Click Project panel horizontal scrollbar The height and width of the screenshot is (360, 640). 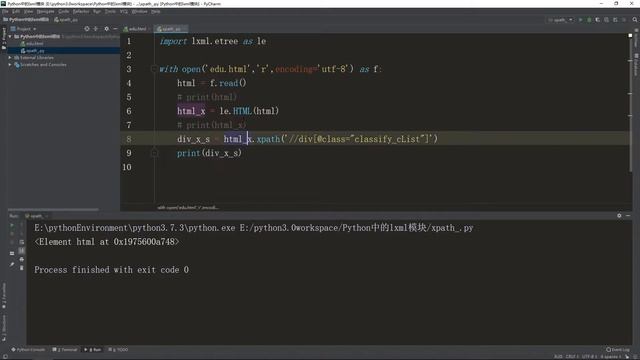click(x=53, y=209)
